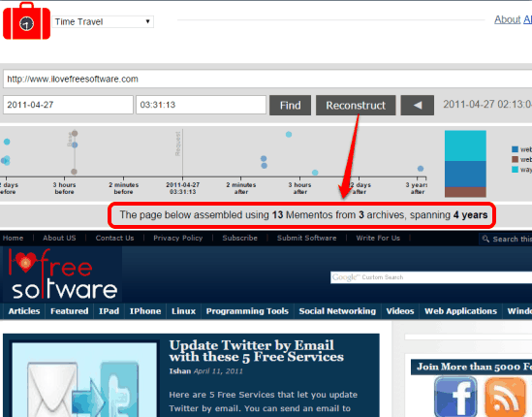This screenshot has height=417, width=532.
Task: Open Submit Software page
Action: [307, 238]
